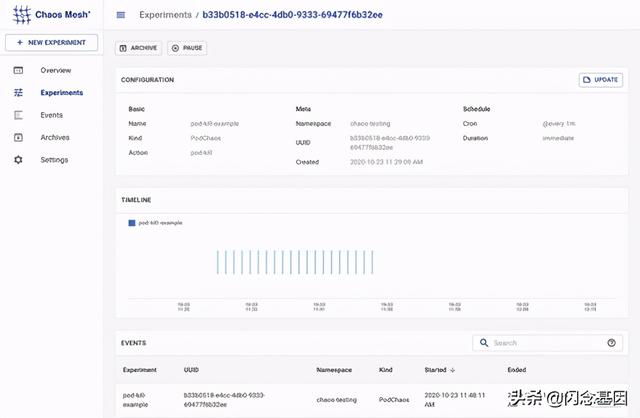Click the pod-kill-example legend color swatch
Image resolution: width=640 pixels, height=418 pixels.
tap(132, 223)
